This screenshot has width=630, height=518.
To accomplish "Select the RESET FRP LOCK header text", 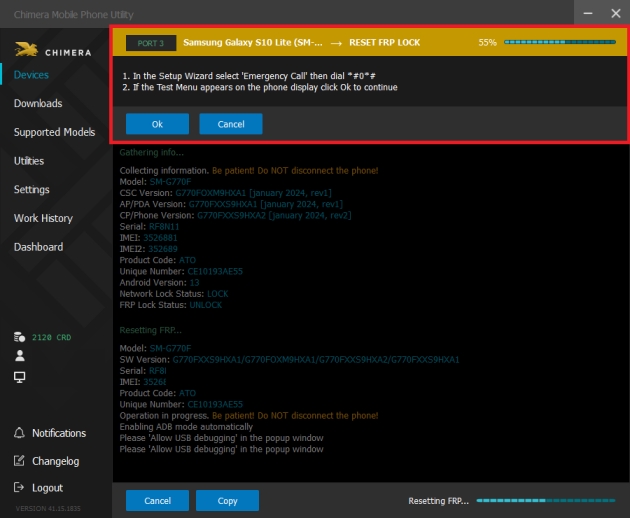I will pos(385,43).
